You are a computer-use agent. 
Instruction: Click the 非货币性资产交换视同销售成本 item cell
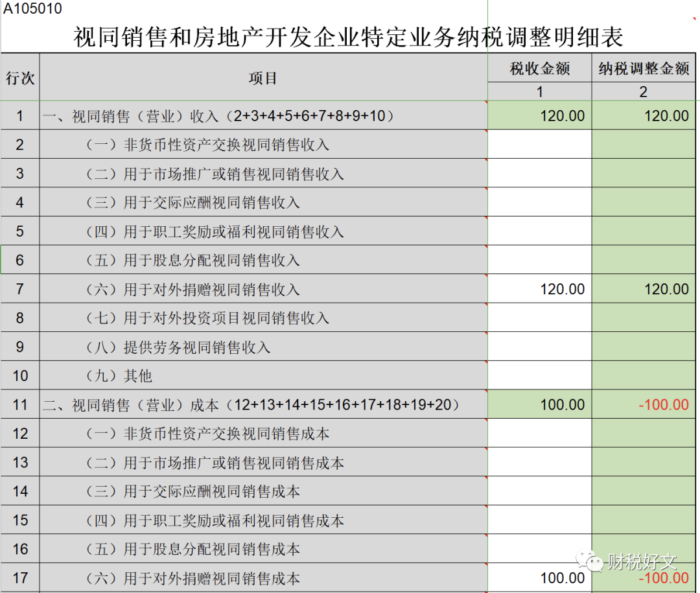pos(263,434)
